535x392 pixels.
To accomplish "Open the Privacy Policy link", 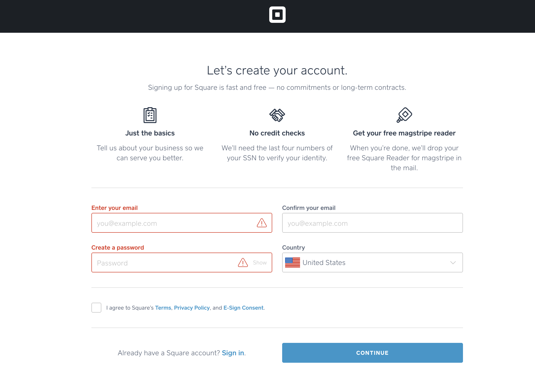I will [x=192, y=308].
